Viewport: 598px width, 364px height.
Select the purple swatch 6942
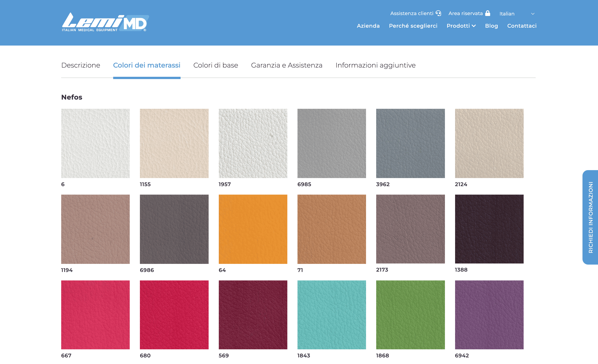489,315
